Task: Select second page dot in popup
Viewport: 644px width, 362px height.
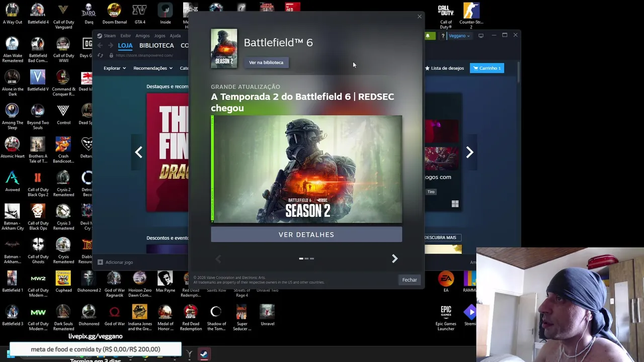Action: [x=306, y=258]
